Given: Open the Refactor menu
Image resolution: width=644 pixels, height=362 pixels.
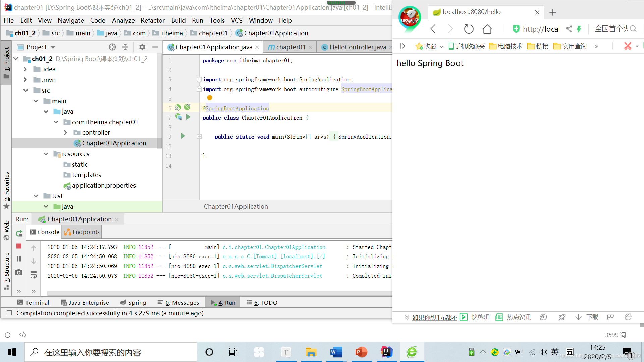Looking at the screenshot, I should [152, 20].
